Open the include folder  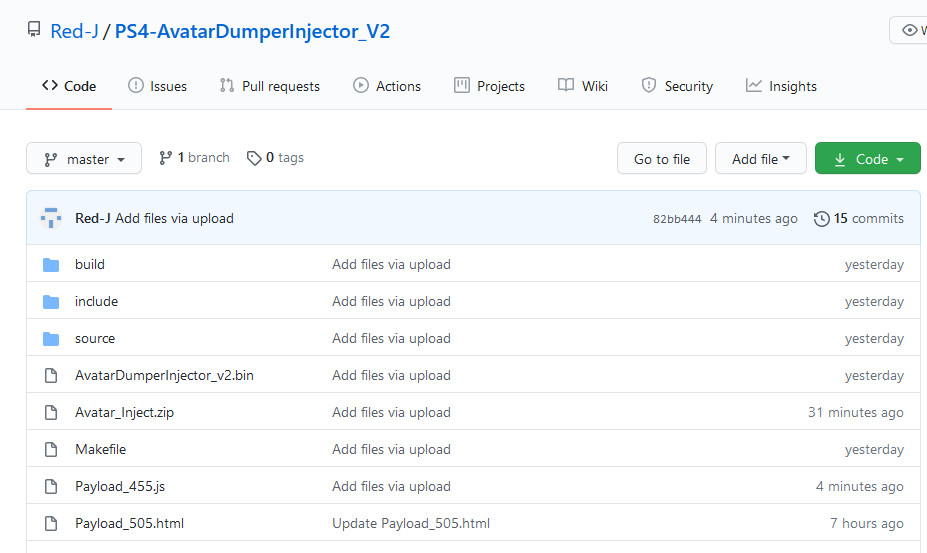(x=96, y=301)
